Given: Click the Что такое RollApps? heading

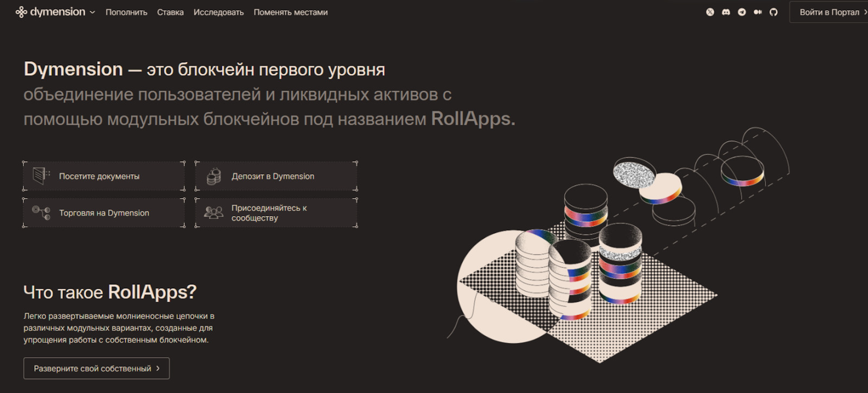Looking at the screenshot, I should click(x=110, y=292).
